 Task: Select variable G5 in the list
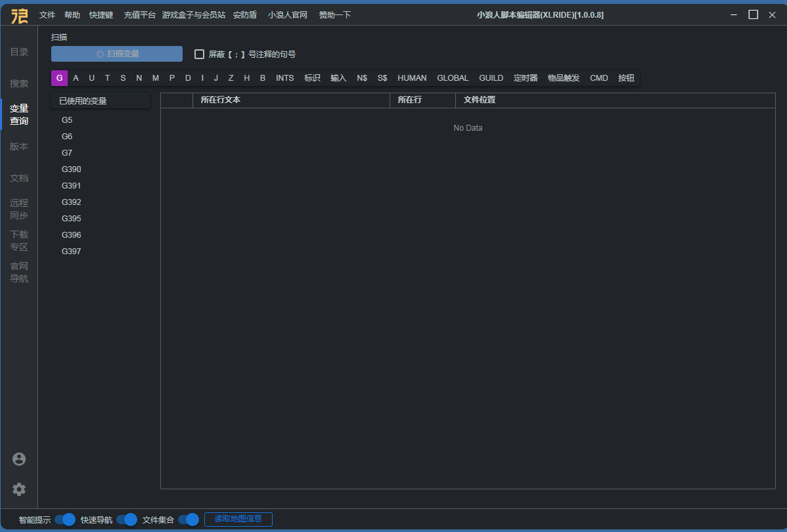(67, 120)
